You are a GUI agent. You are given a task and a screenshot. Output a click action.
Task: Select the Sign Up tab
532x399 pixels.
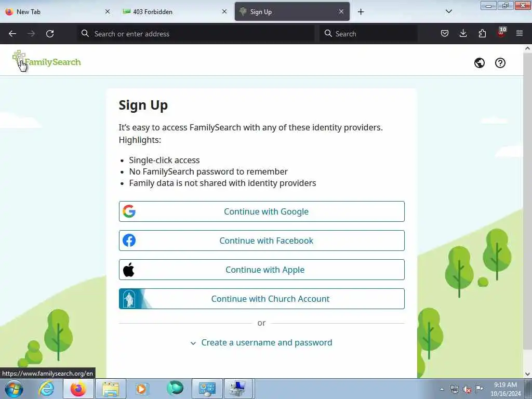point(292,12)
